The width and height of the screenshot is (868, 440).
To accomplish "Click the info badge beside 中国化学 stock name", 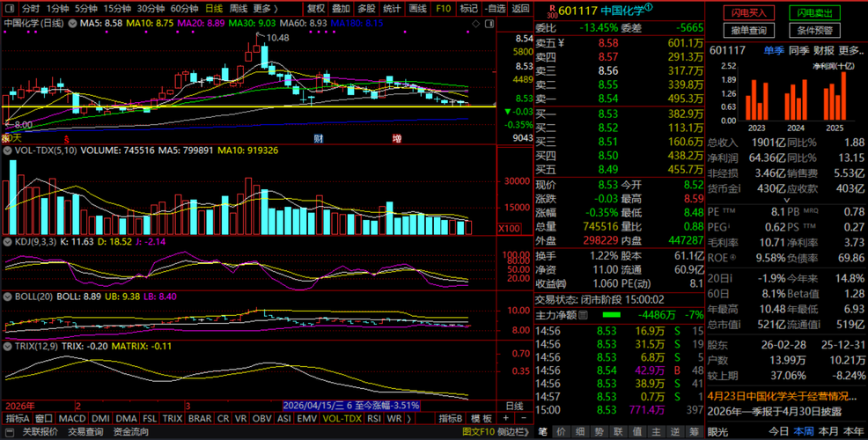I will coord(649,8).
